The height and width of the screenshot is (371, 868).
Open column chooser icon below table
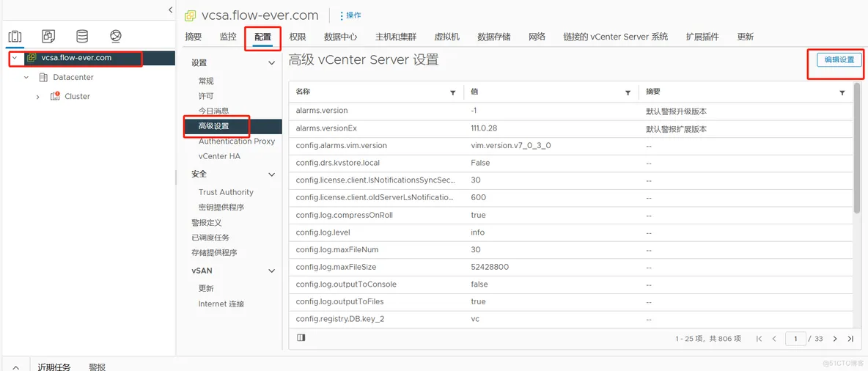(x=301, y=337)
